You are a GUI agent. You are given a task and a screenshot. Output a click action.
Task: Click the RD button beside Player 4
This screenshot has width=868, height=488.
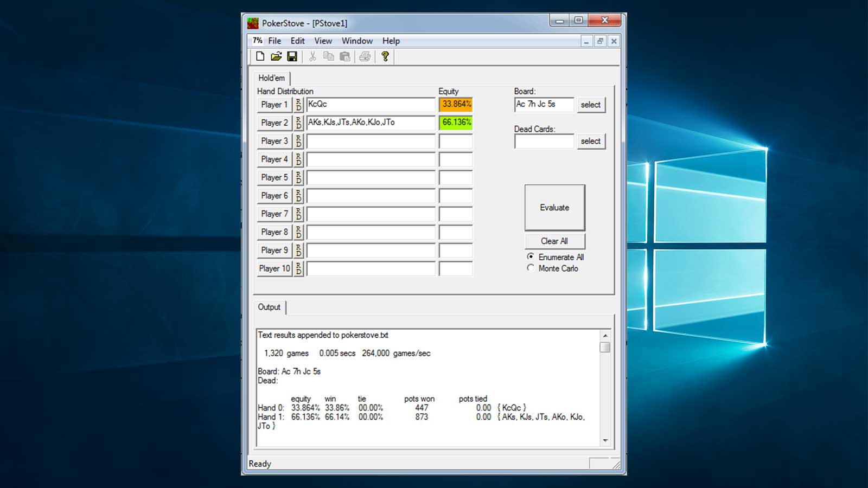tap(298, 159)
